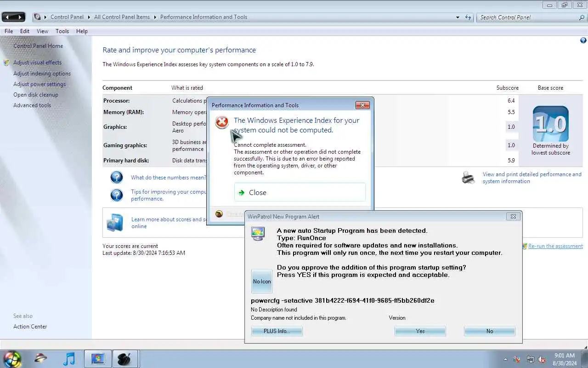
Task: Open the View menu
Action: click(42, 31)
